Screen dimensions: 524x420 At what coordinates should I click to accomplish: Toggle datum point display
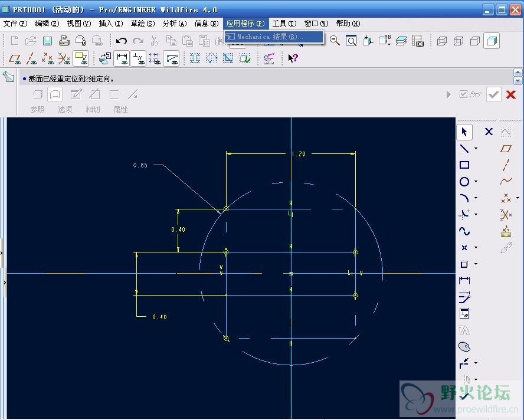click(47, 58)
